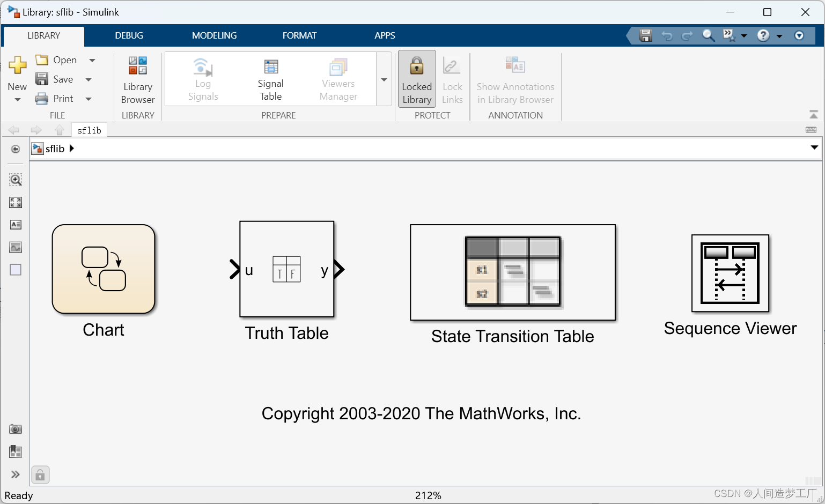Click the New model icon
Screen dimensions: 825x504
pyautogui.click(x=17, y=65)
